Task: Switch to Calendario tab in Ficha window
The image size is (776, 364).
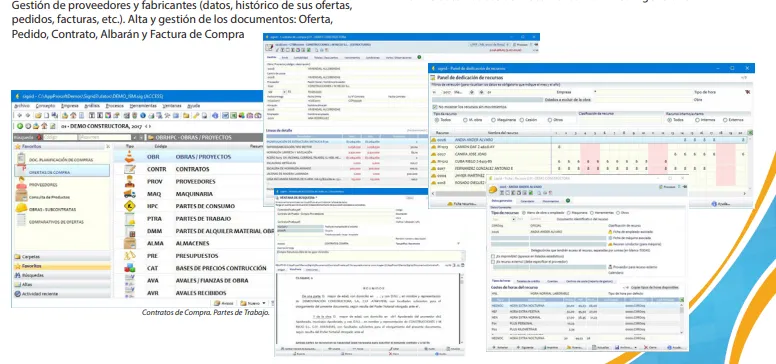Action: 528,201
